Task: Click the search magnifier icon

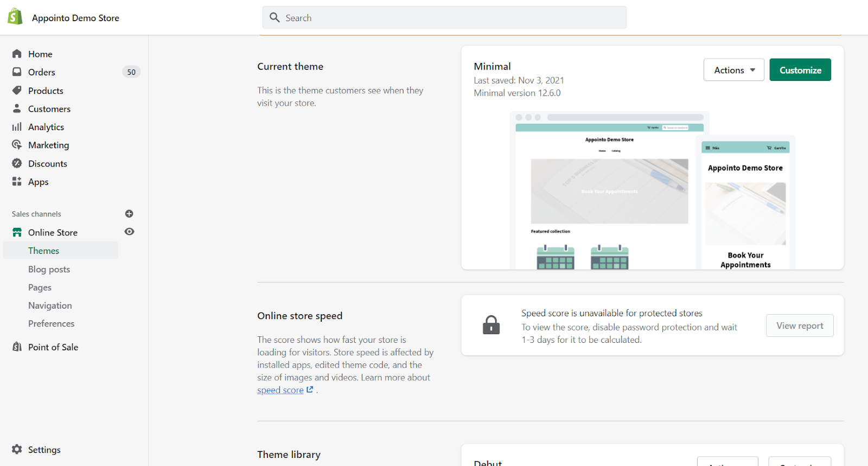Action: coord(275,17)
